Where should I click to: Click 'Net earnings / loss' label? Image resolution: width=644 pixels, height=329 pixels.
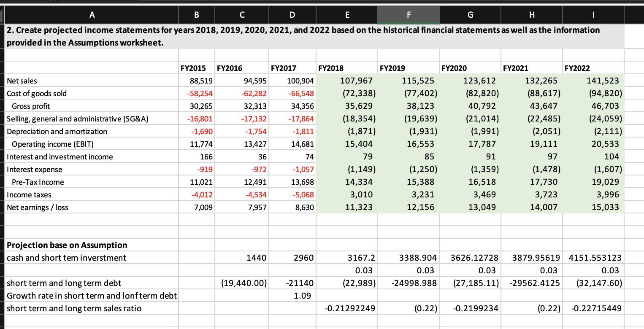38,207
